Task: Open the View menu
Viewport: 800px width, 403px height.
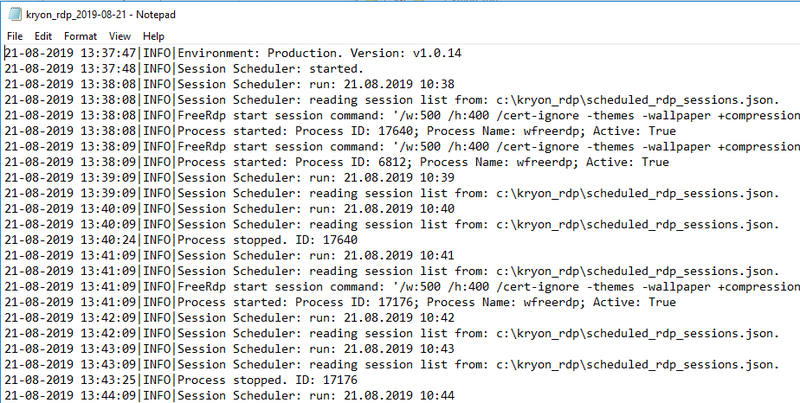Action: click(119, 36)
